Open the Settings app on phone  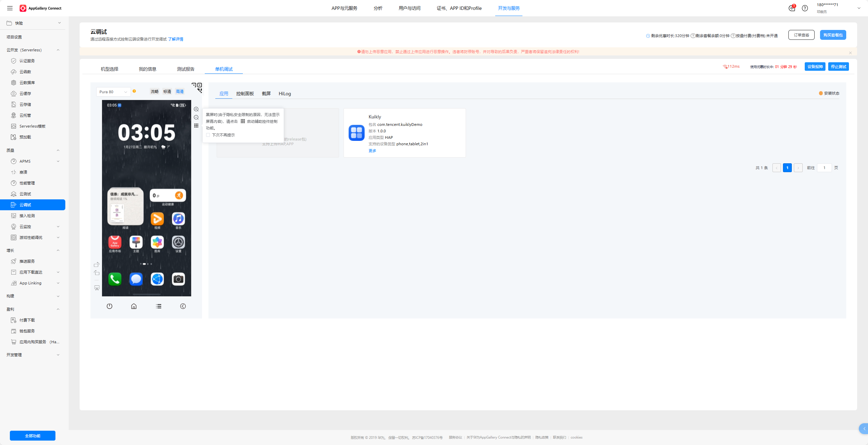pyautogui.click(x=178, y=243)
